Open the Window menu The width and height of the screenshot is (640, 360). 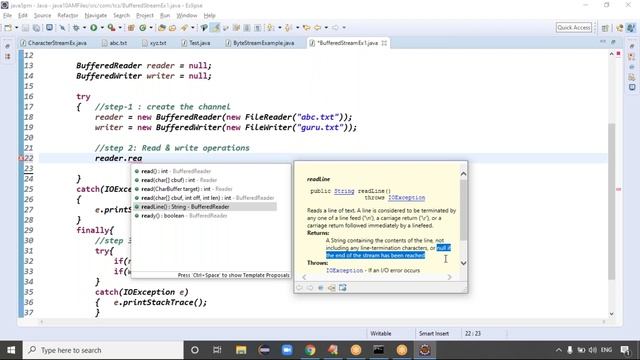(187, 16)
